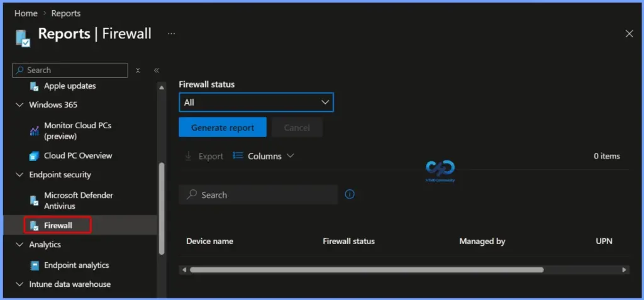Click the table scroll left arrow
644x300 pixels.
(184, 270)
